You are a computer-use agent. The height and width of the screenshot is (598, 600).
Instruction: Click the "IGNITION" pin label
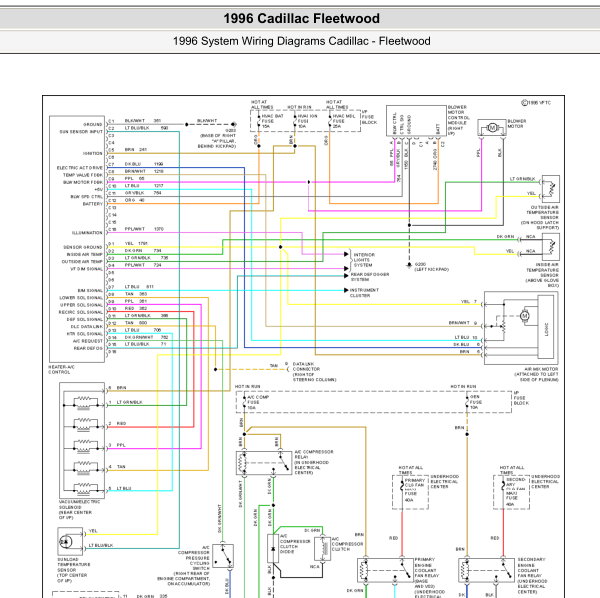coord(93,153)
